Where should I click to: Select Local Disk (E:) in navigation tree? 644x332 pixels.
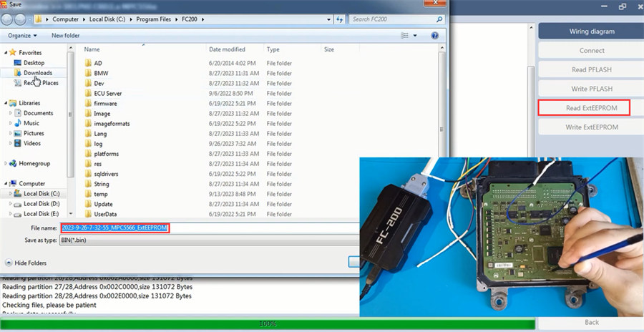pos(41,214)
